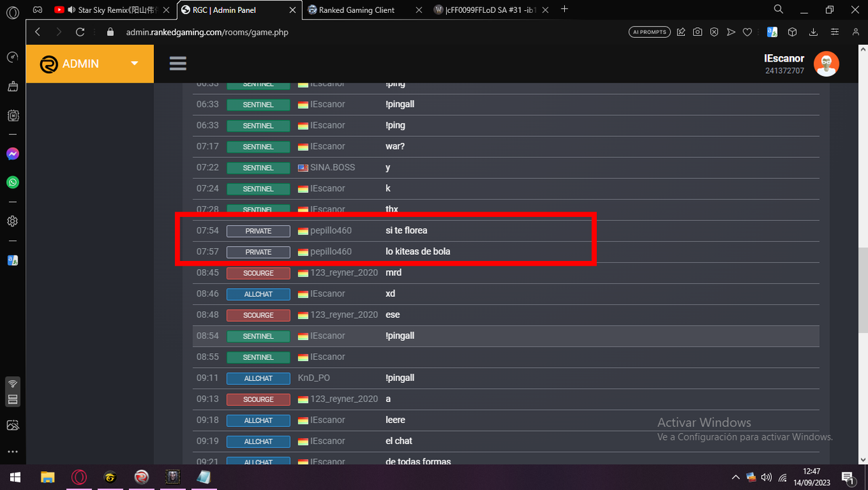This screenshot has height=490, width=868.
Task: Open the ad blocker shield icon
Action: (714, 32)
